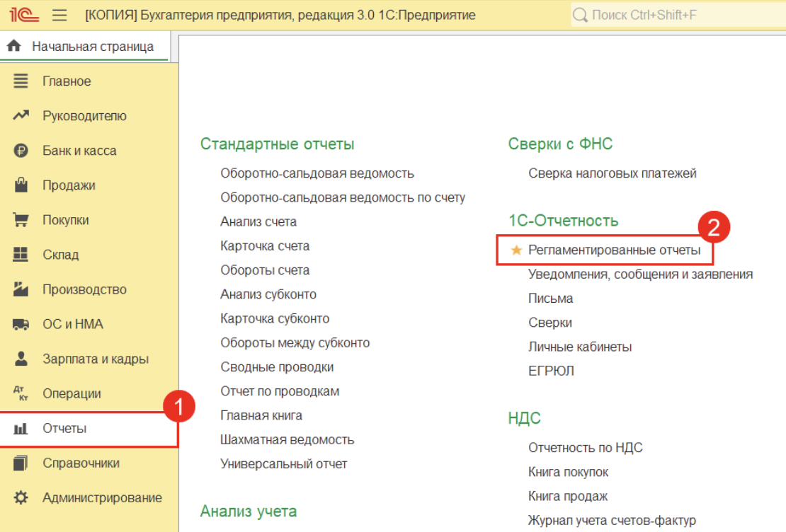786x532 pixels.
Task: Click the 1С logo in the title bar
Action: click(16, 14)
